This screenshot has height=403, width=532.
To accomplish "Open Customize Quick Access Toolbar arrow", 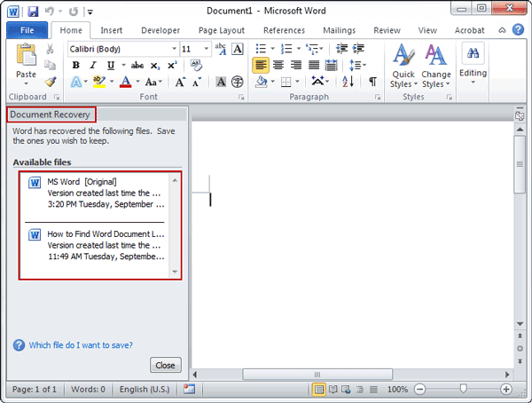I will point(90,12).
